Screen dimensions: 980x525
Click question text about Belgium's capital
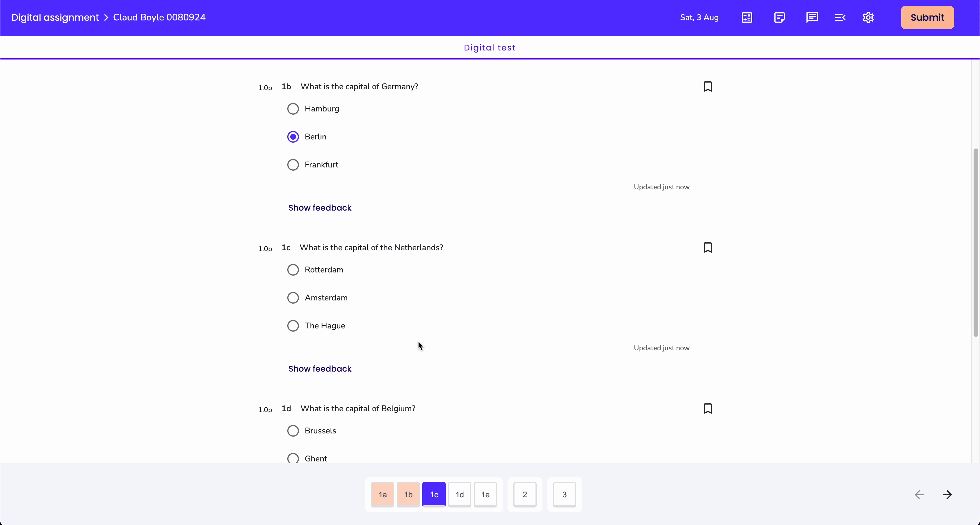point(358,409)
